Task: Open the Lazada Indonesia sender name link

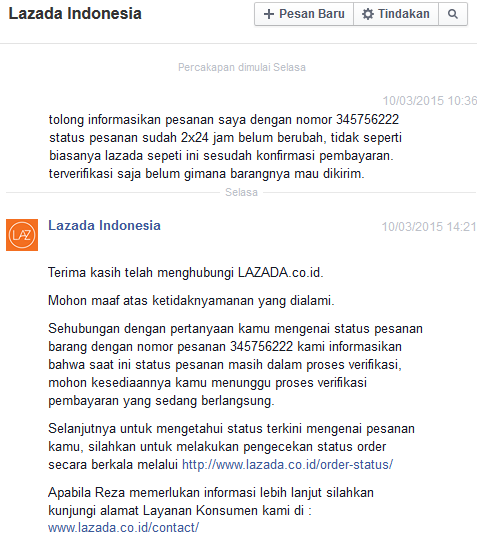Action: coord(104,225)
